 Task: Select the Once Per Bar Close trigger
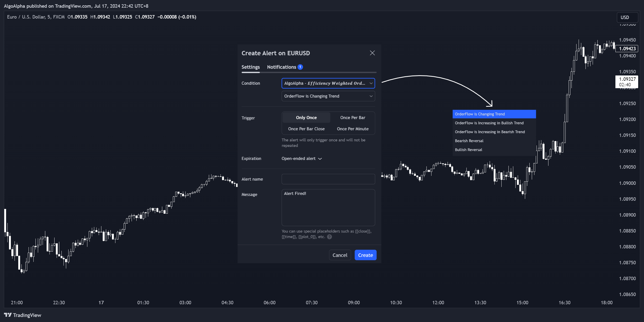click(x=306, y=129)
